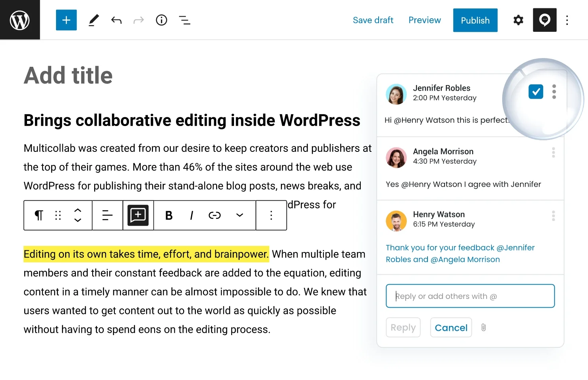Click the Add title field
588x380 pixels.
point(68,76)
